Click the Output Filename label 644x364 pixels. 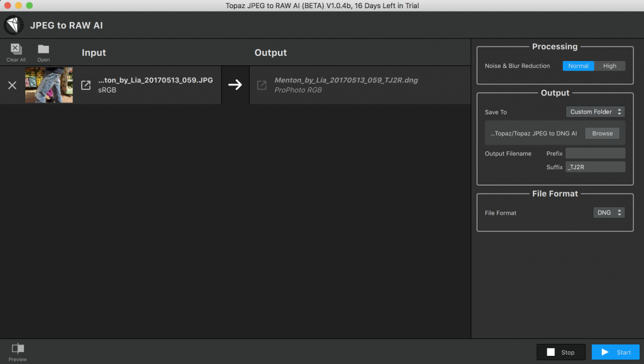pos(508,153)
